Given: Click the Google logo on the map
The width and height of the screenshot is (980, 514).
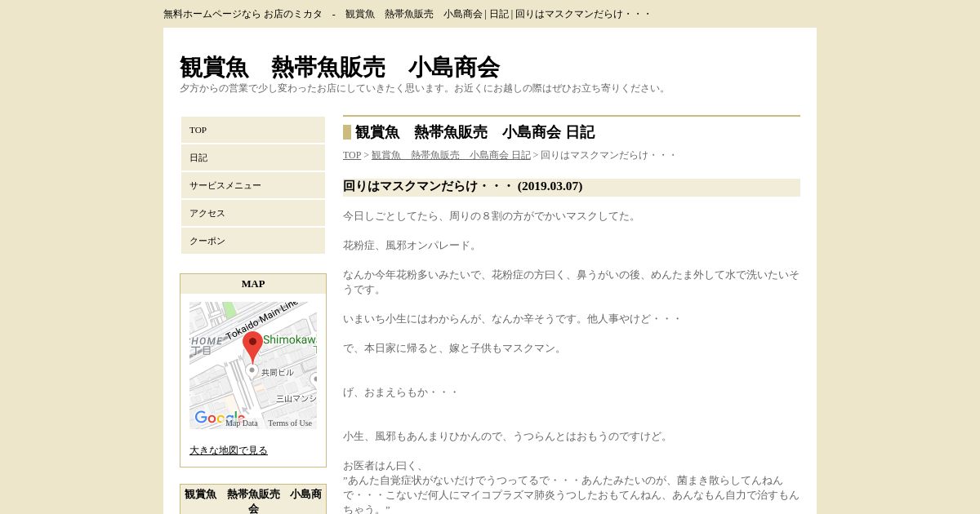Looking at the screenshot, I should (x=219, y=419).
